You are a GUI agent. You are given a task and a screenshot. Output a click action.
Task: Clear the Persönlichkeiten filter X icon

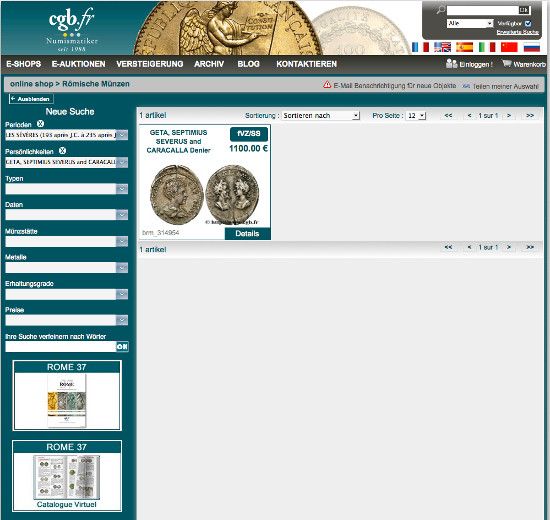[x=62, y=151]
